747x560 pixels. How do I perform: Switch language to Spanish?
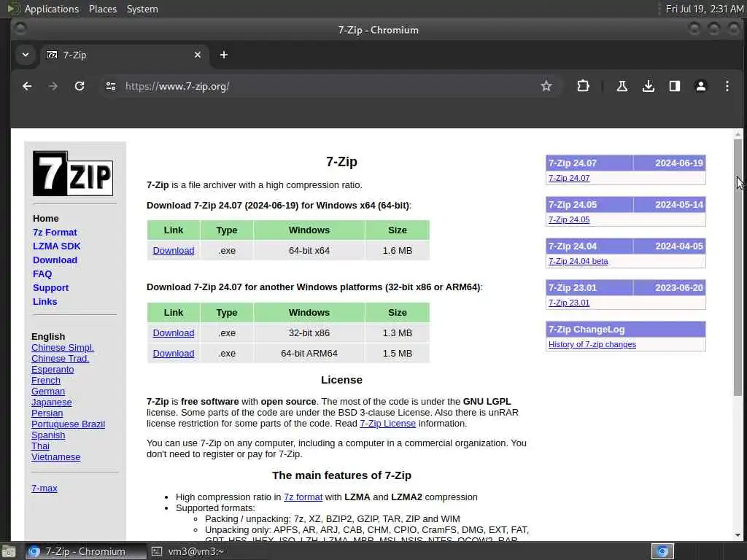click(x=48, y=435)
